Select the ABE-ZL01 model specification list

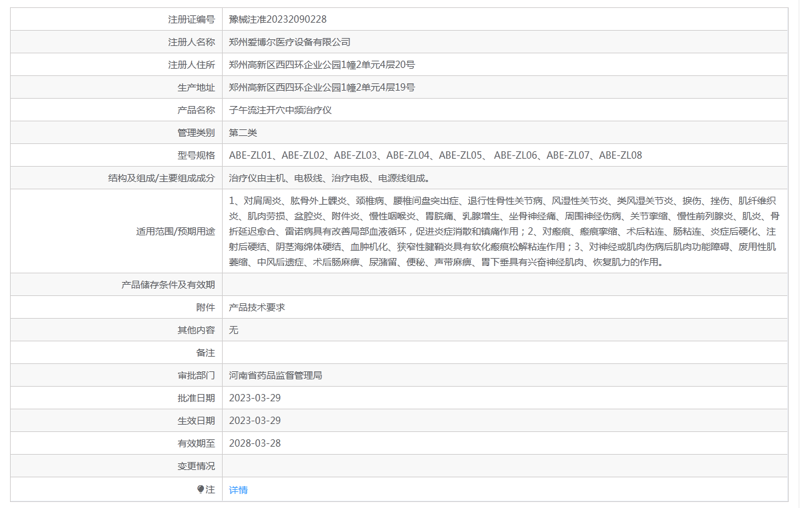pos(435,155)
